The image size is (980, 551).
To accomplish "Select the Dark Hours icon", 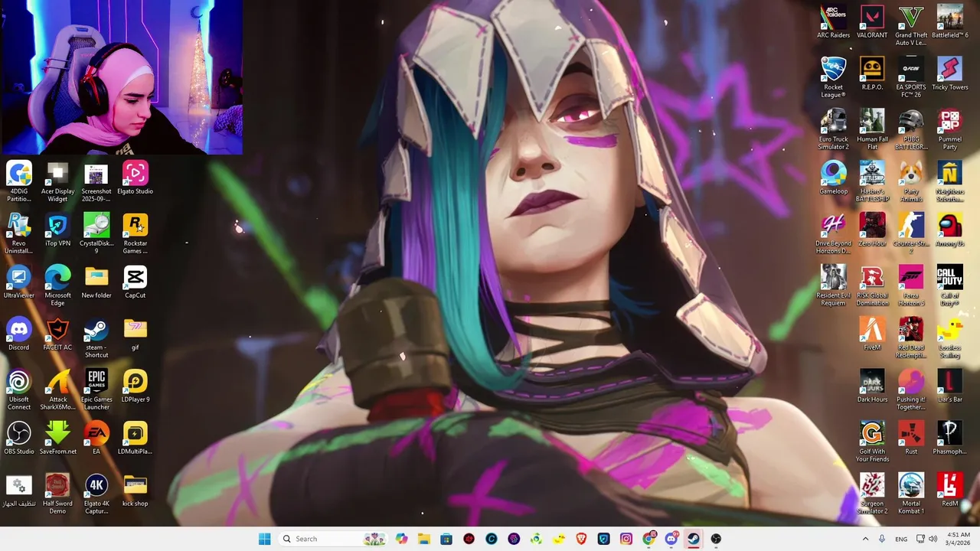I will [x=872, y=386].
